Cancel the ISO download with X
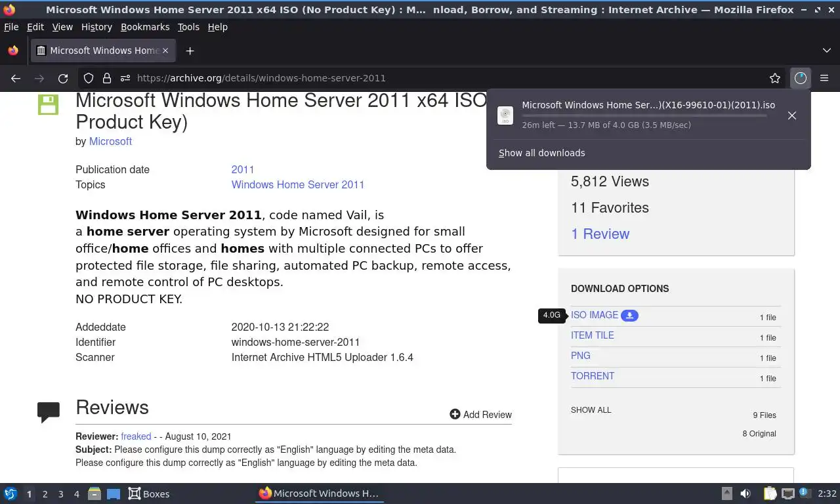This screenshot has width=840, height=504. (792, 115)
